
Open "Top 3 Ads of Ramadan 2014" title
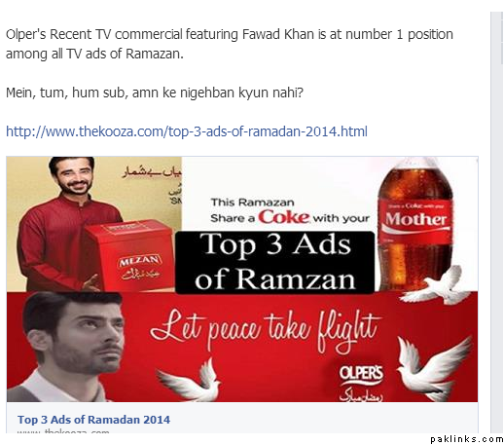tap(93, 420)
